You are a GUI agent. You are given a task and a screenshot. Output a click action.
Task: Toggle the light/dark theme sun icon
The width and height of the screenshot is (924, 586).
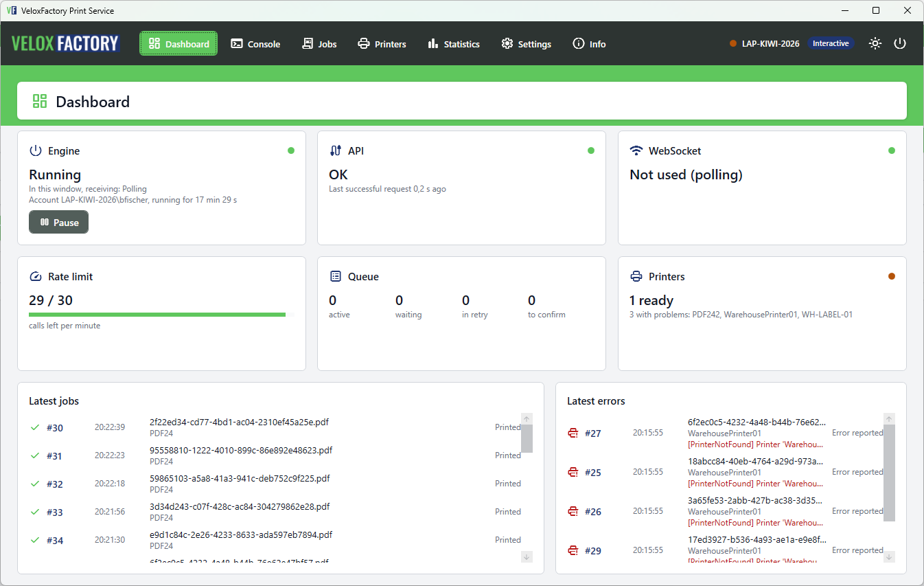pyautogui.click(x=875, y=43)
